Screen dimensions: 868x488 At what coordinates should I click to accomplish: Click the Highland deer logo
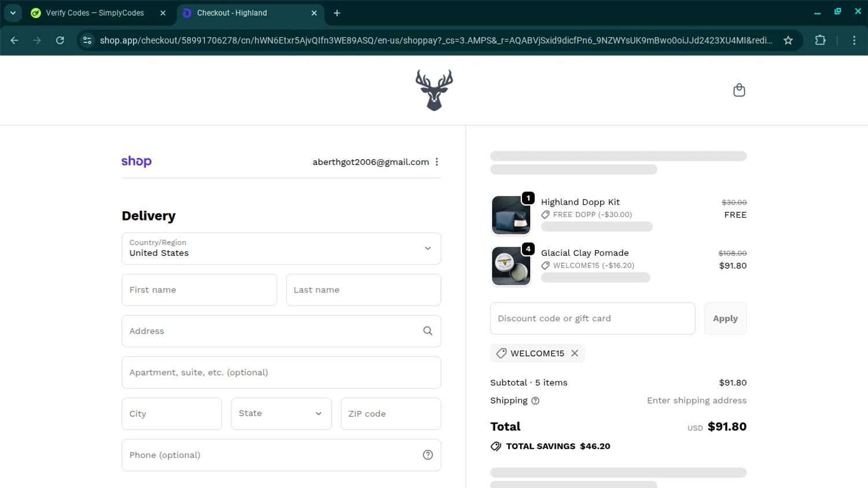[434, 90]
